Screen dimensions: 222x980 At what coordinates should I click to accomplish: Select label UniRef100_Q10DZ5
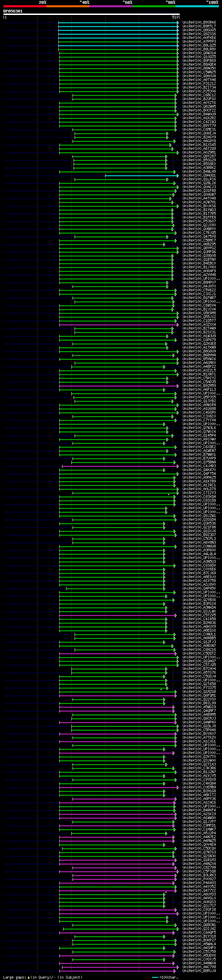coord(199,57)
